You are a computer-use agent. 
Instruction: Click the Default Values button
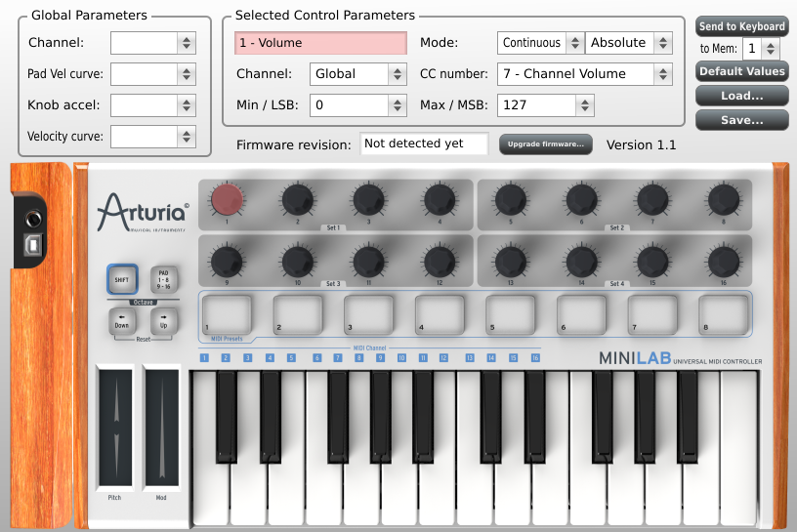coord(742,71)
